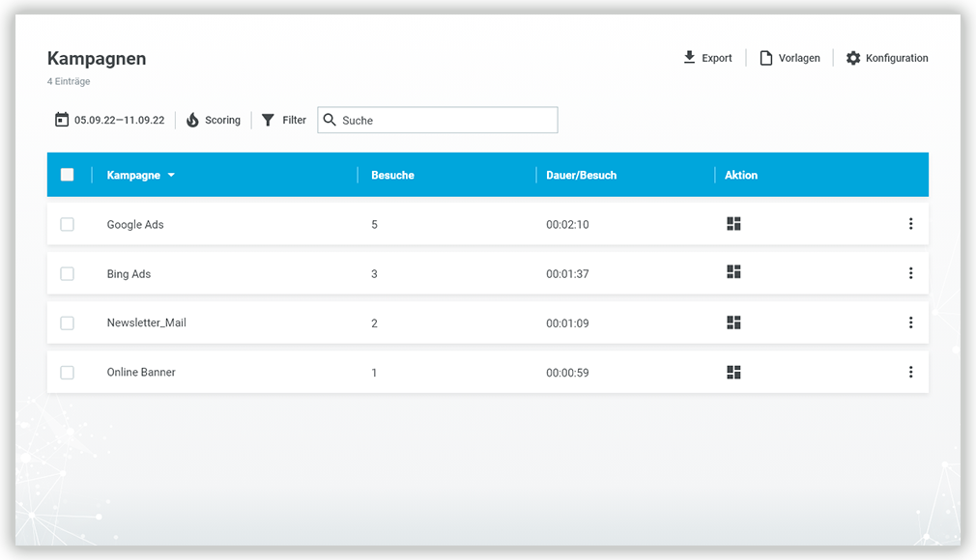Open the three-dot menu for Google Ads

910,224
